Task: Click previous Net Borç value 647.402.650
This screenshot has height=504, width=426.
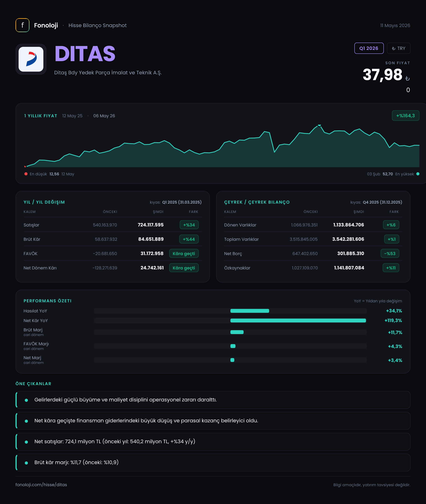Action: 305,253
